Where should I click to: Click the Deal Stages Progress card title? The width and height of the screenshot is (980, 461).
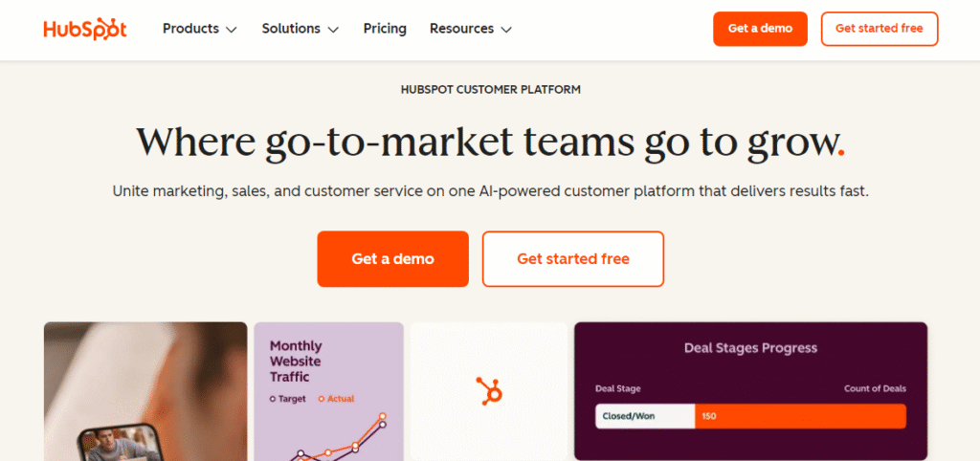750,348
